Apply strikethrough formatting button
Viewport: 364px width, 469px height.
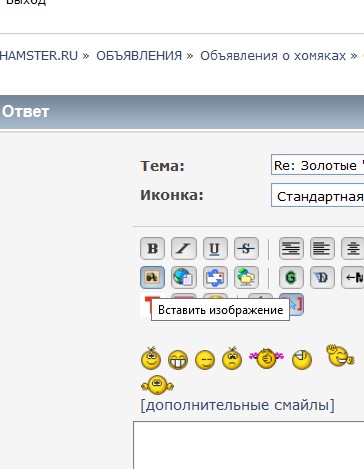[246, 248]
